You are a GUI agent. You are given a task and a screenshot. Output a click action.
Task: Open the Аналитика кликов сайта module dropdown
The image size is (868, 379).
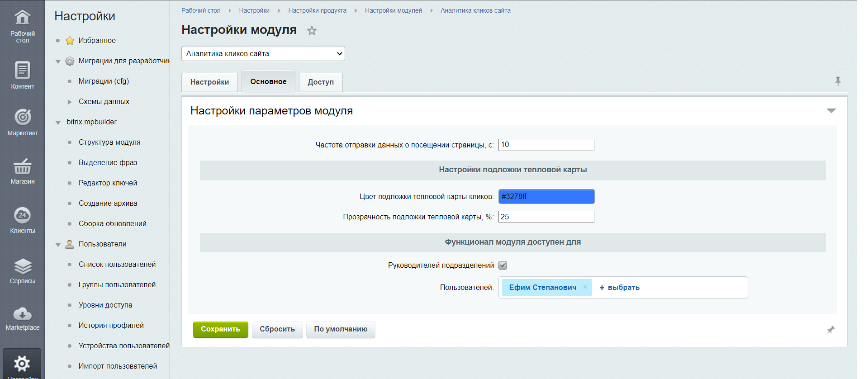pos(263,53)
